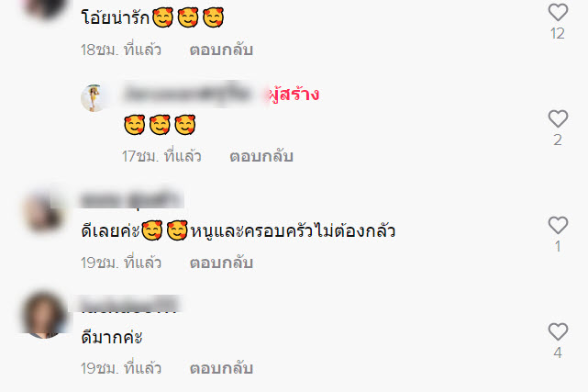Screen dimensions: 588x392
Task: Select the "ดีมากค่ะ" comment text
Action: tap(112, 337)
